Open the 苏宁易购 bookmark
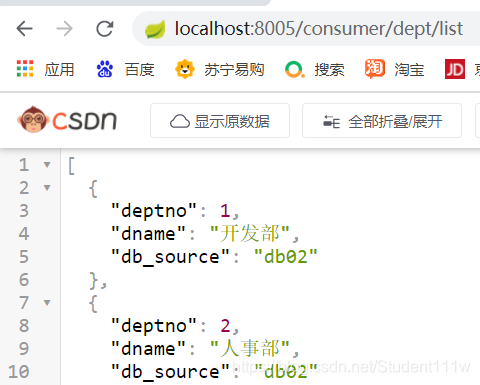480x385 pixels. pyautogui.click(x=234, y=70)
